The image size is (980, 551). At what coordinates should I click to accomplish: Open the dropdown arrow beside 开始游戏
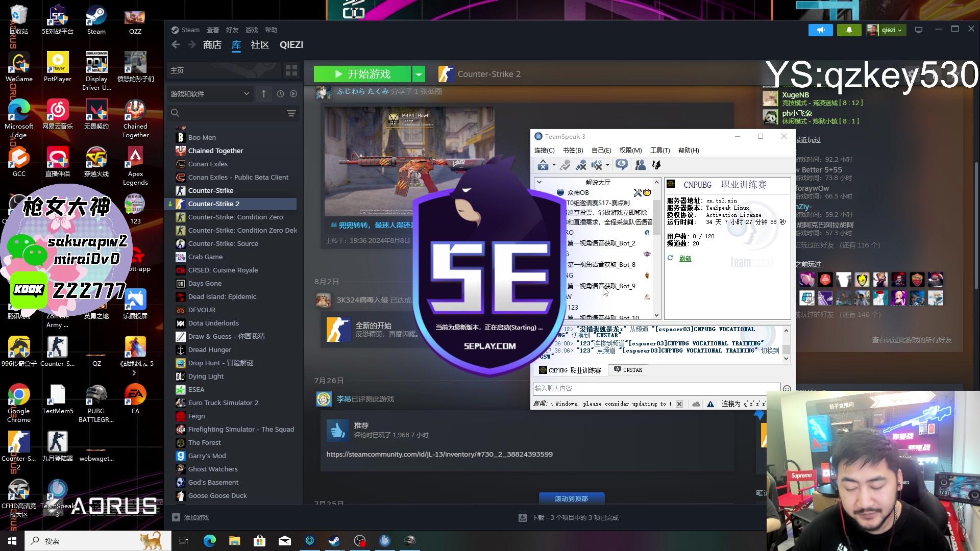coord(419,74)
